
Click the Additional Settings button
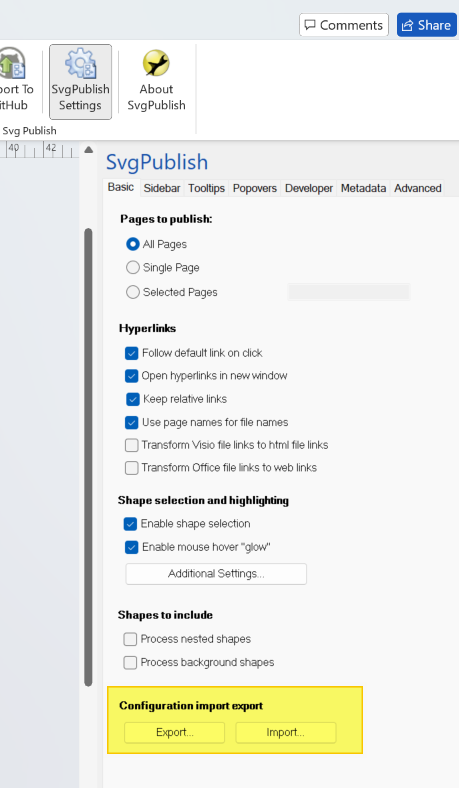pyautogui.click(x=216, y=574)
